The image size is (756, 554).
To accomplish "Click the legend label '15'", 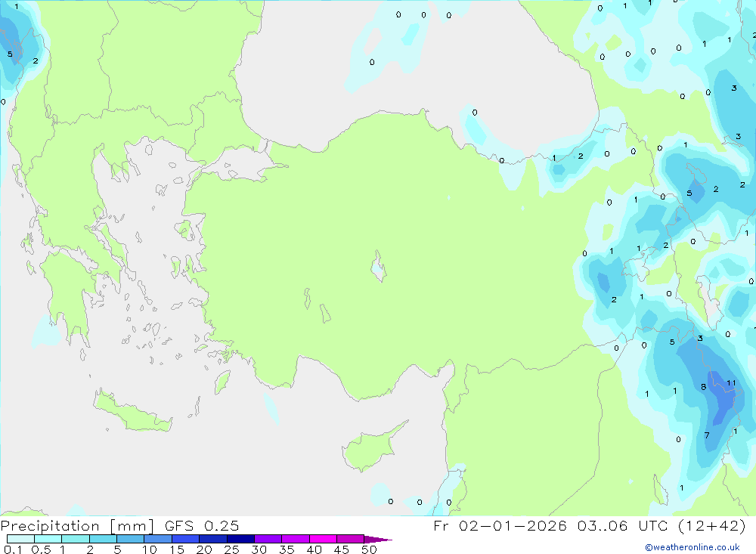I will click(177, 549).
